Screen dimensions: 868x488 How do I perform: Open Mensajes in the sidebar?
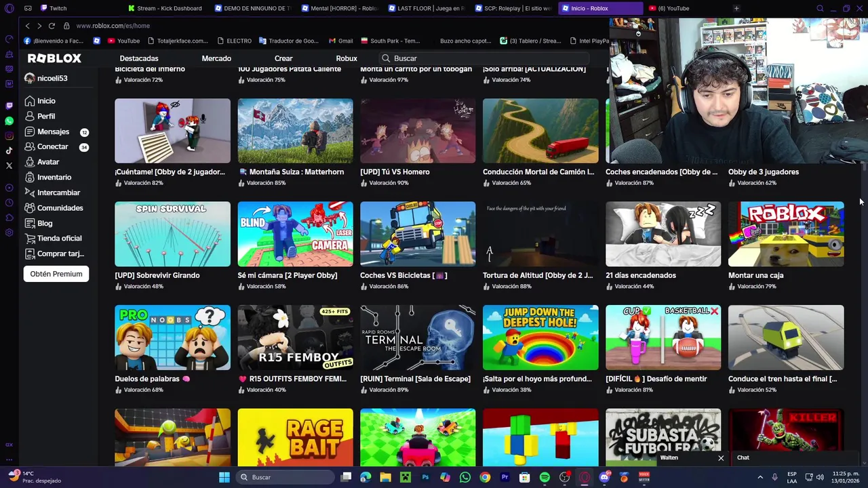(47, 131)
